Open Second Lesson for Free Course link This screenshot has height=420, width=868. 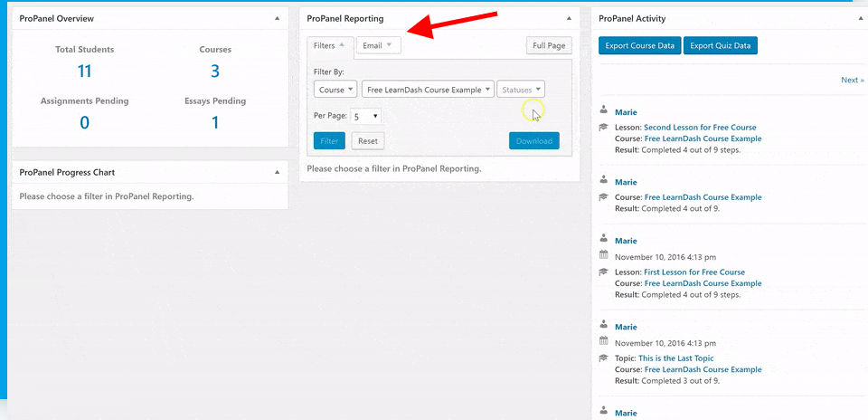coord(700,128)
